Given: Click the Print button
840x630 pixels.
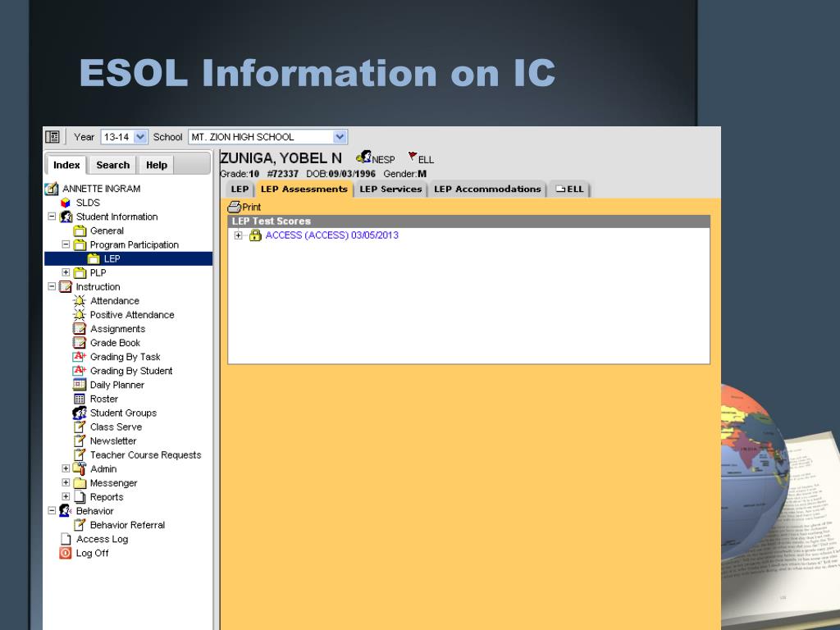Looking at the screenshot, I should point(244,207).
